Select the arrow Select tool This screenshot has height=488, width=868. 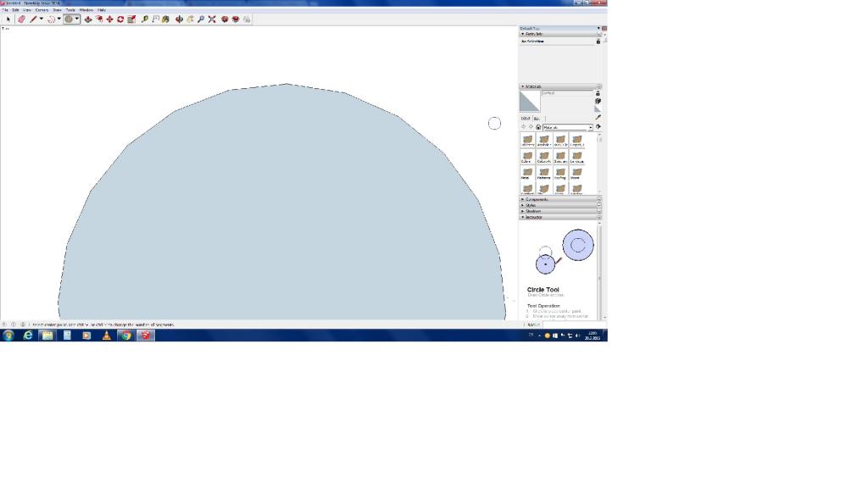(8, 19)
